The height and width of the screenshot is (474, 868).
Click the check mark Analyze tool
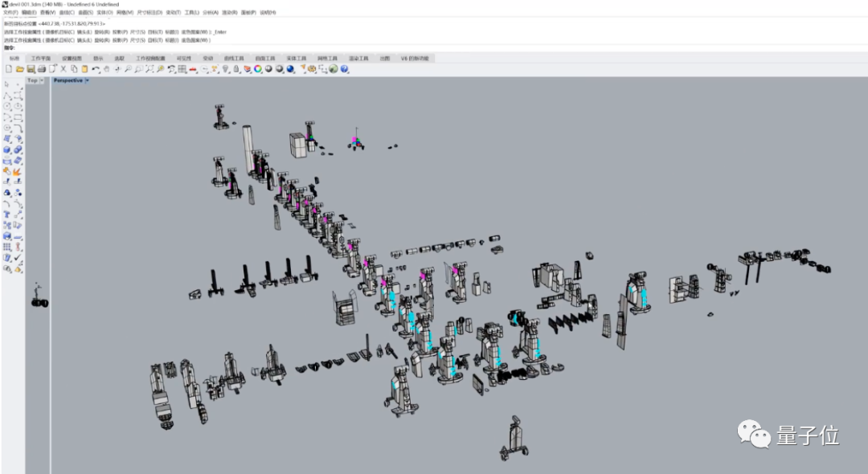(18, 257)
